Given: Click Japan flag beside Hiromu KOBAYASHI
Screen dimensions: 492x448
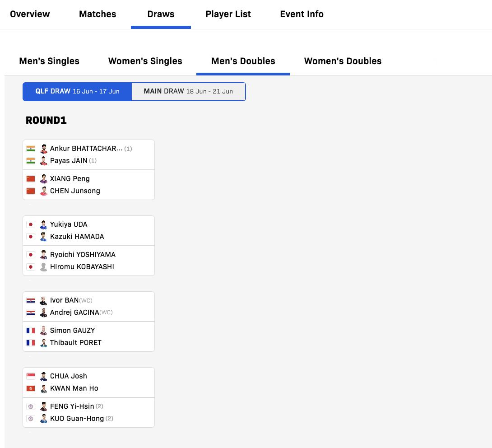Looking at the screenshot, I should pos(31,267).
